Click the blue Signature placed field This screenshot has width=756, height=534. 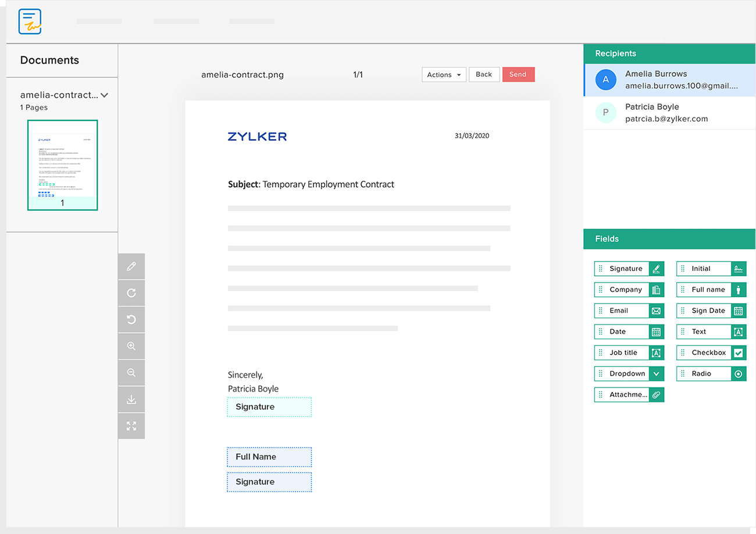coord(269,482)
